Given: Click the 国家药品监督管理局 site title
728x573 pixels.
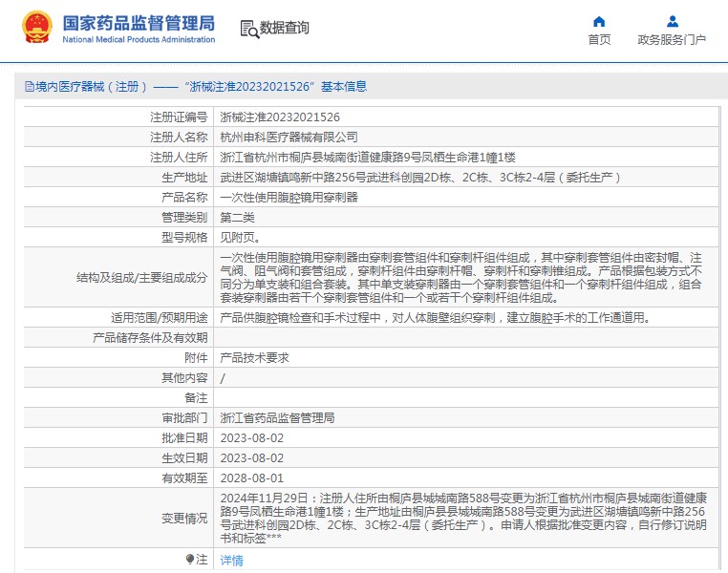Looking at the screenshot, I should click(139, 24).
